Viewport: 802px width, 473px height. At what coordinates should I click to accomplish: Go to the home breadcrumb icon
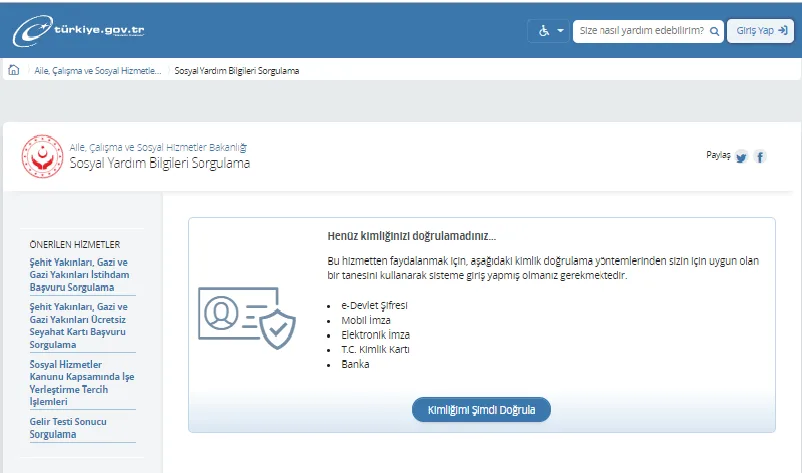click(14, 70)
